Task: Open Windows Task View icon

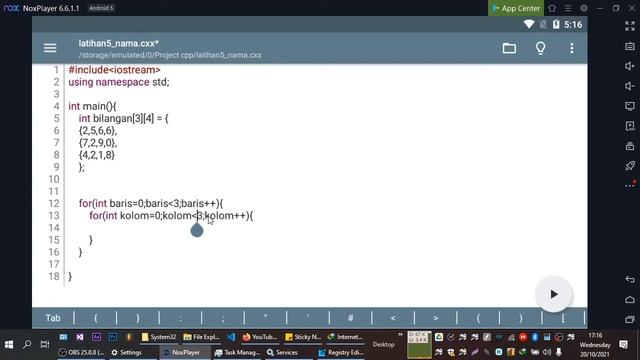Action: (x=44, y=344)
